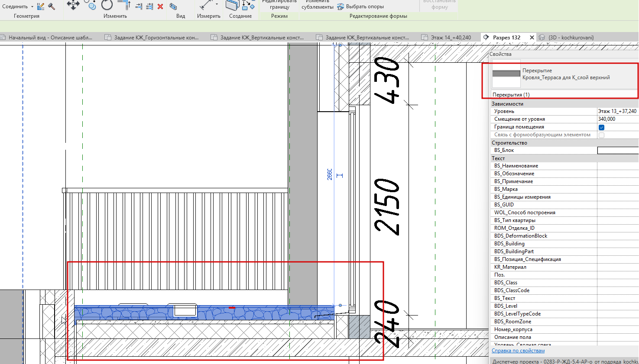
Task: Expand the measure tool dropdown arrow
Action: 217,4
